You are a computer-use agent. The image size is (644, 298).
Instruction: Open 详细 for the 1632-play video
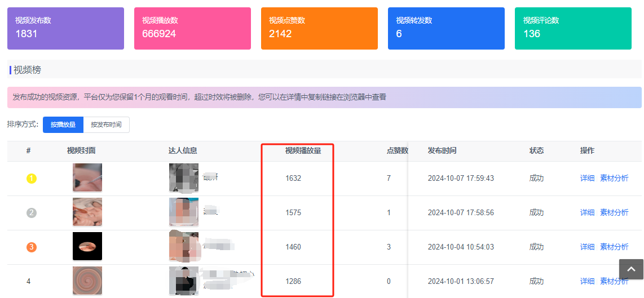587,179
